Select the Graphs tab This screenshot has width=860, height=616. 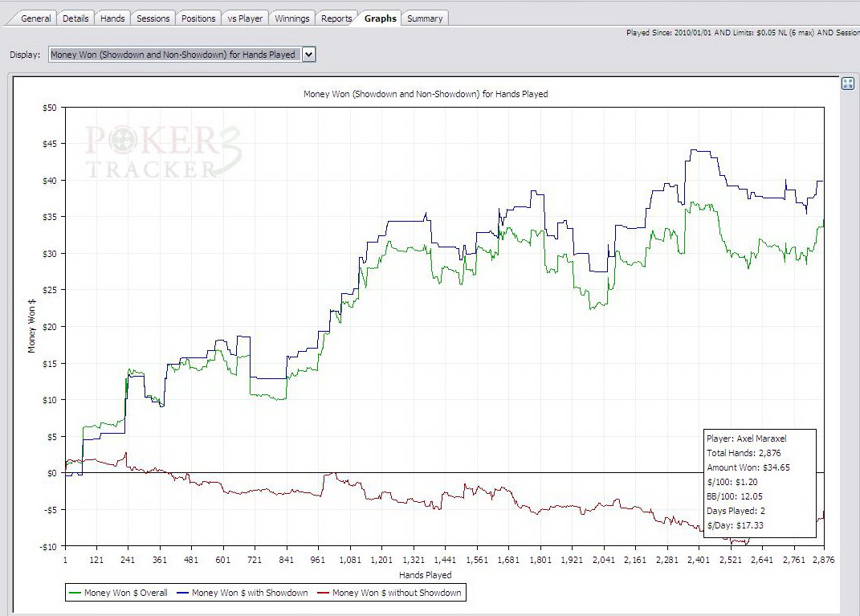(x=380, y=18)
